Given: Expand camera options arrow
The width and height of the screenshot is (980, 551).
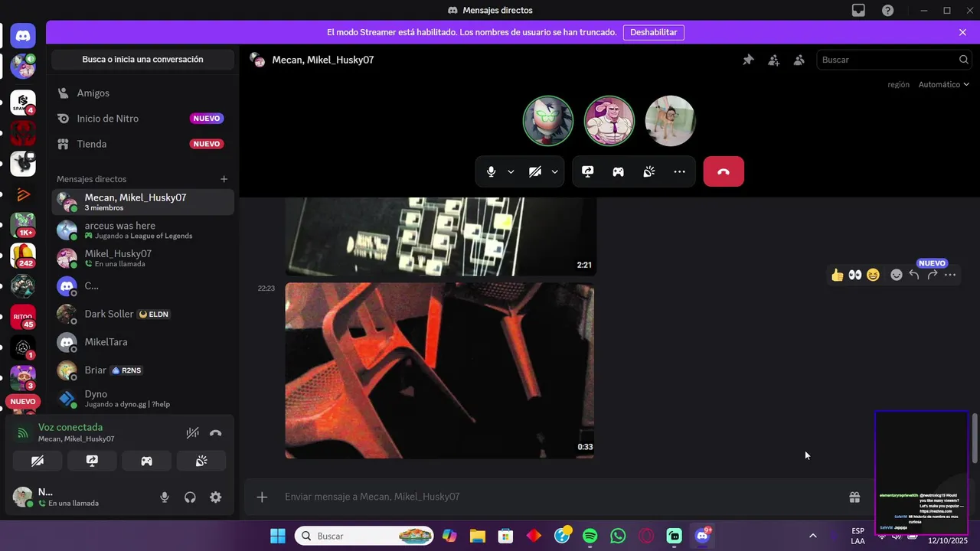Looking at the screenshot, I should click(x=554, y=171).
